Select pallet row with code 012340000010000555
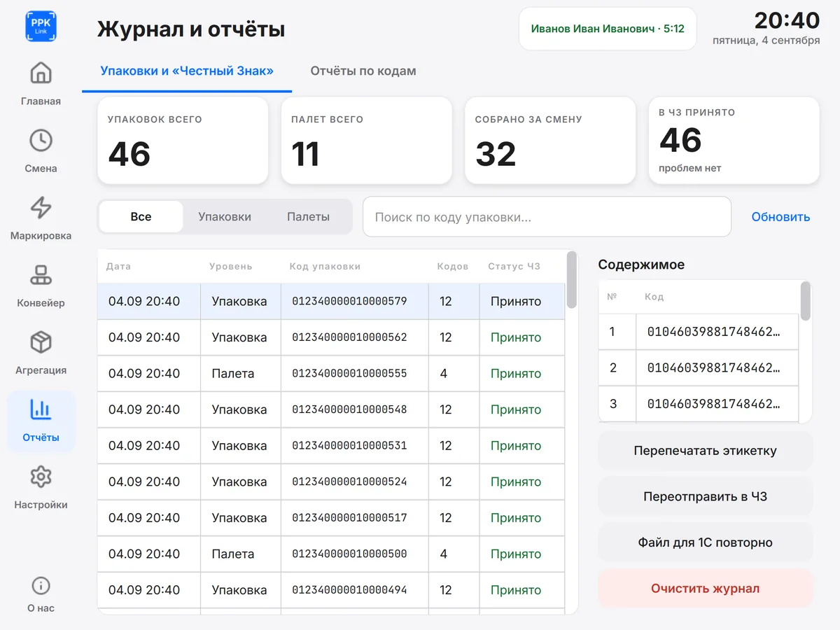The width and height of the screenshot is (840, 630). click(331, 374)
